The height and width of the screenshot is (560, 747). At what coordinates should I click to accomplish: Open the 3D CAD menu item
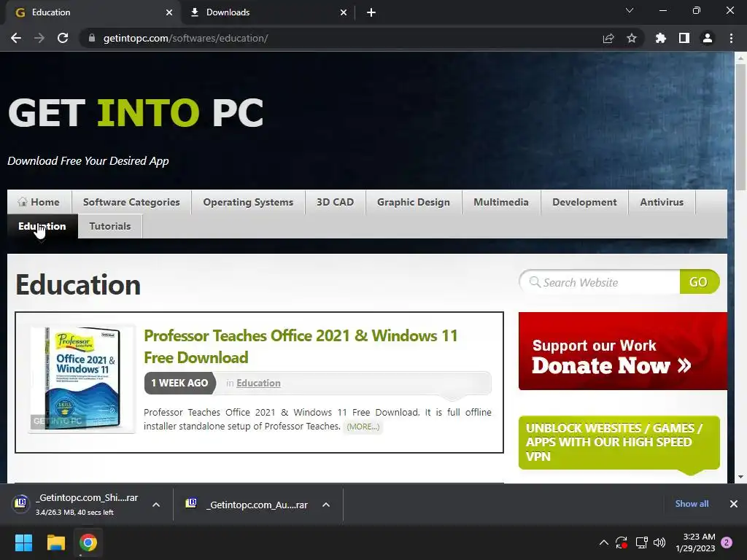coord(336,202)
